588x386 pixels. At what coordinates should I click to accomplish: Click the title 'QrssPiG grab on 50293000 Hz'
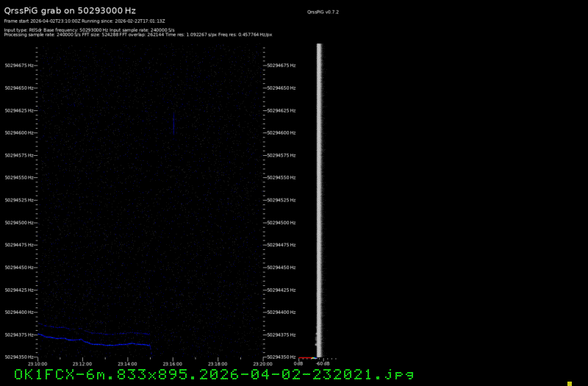pyautogui.click(x=70, y=10)
